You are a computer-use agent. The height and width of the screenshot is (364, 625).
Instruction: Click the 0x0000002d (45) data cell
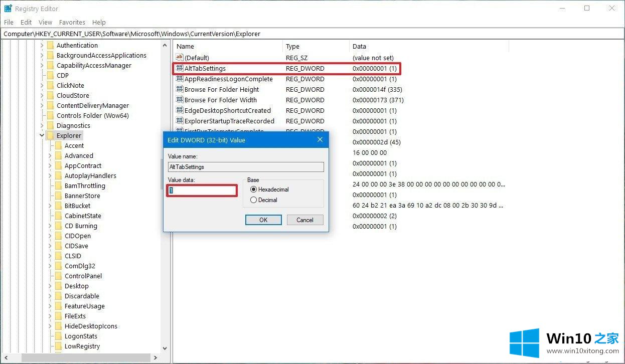[x=376, y=142]
